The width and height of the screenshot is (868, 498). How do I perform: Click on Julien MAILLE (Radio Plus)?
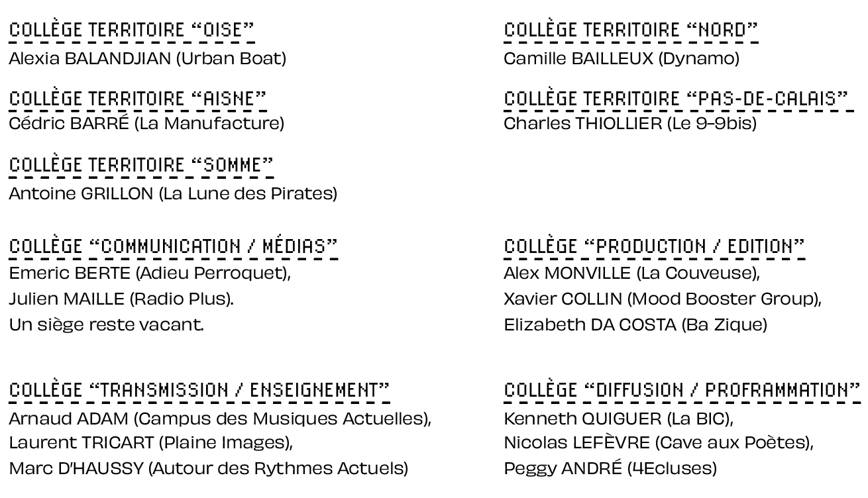pyautogui.click(x=121, y=299)
